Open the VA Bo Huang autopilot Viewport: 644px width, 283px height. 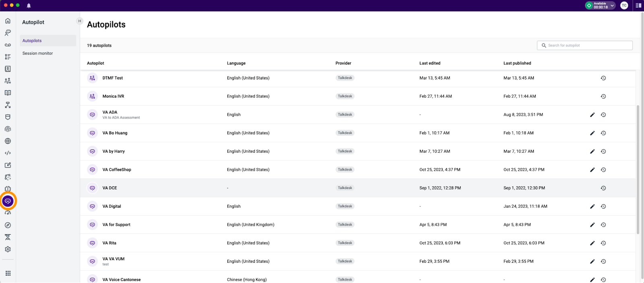(x=115, y=133)
